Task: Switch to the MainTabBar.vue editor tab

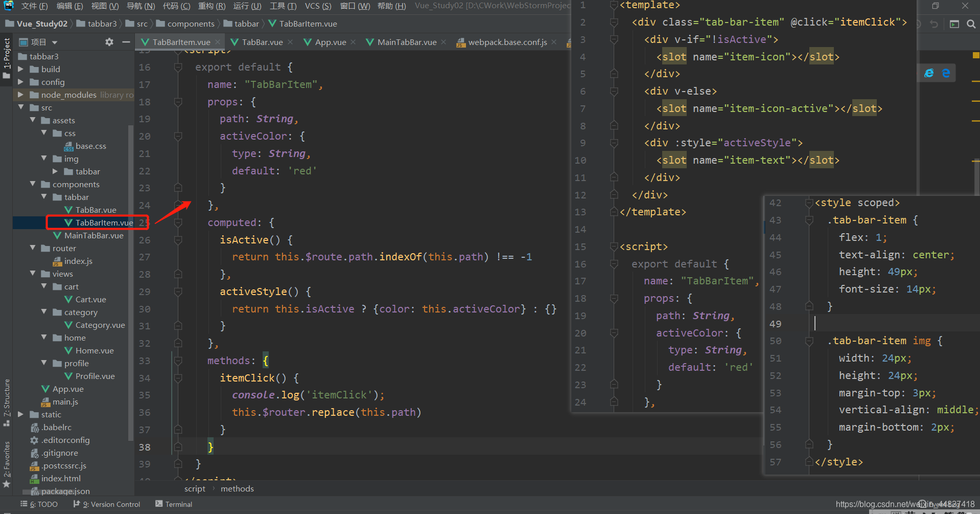Action: click(x=407, y=42)
